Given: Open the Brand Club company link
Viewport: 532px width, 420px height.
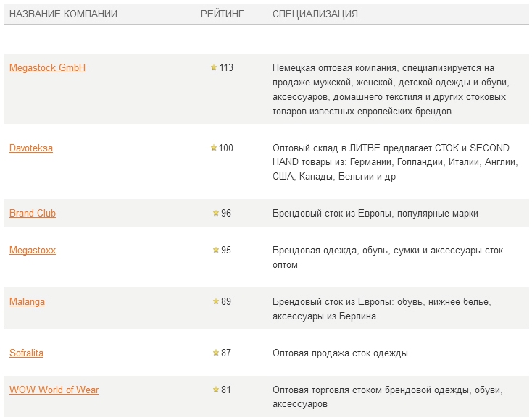Looking at the screenshot, I should point(33,213).
